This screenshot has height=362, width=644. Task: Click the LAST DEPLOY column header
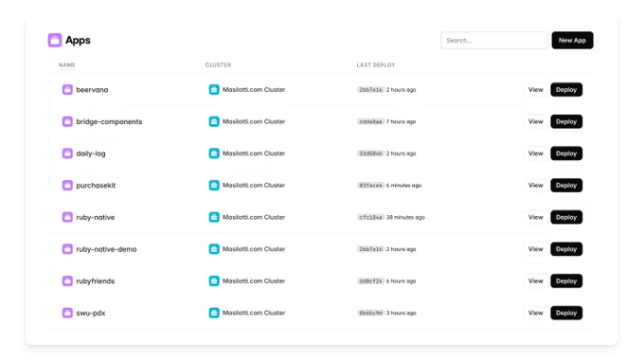[376, 65]
